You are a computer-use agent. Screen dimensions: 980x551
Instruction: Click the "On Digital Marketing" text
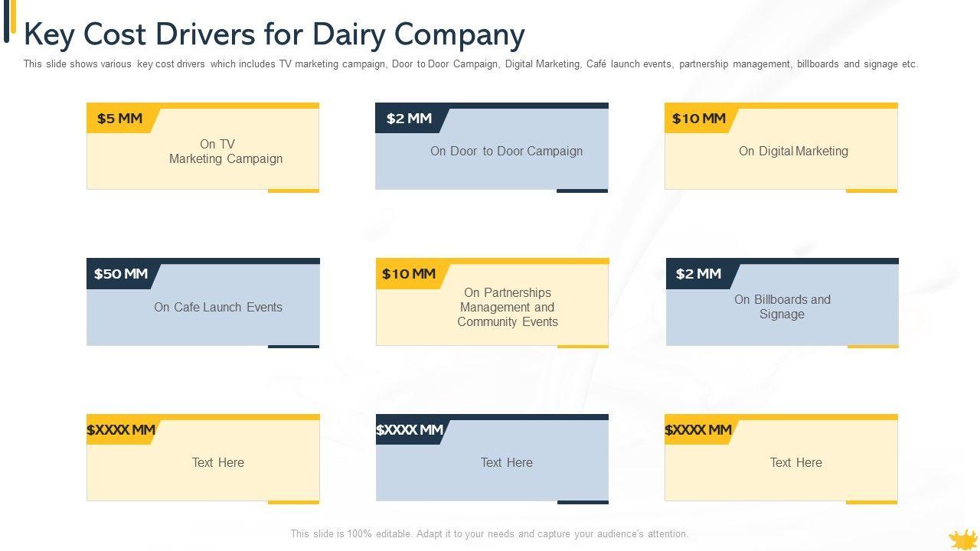pos(793,152)
